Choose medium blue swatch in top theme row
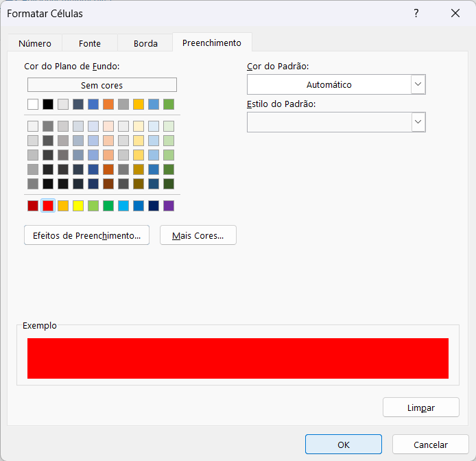Screen dimensions: 476x461 (x=93, y=104)
